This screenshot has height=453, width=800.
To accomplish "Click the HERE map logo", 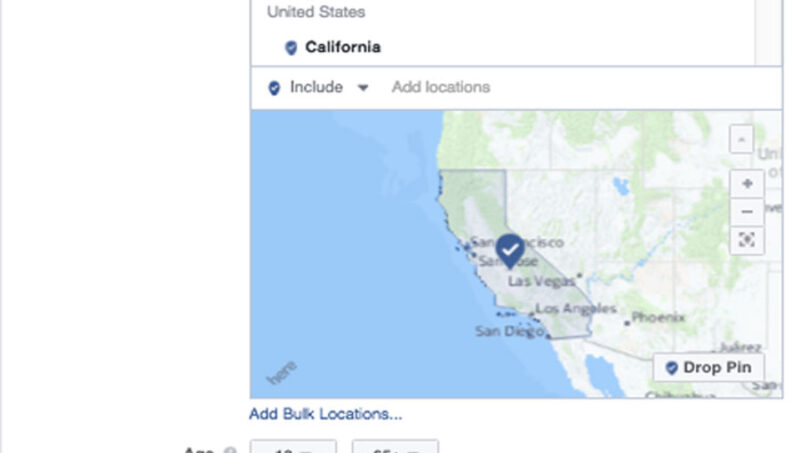I will (283, 374).
